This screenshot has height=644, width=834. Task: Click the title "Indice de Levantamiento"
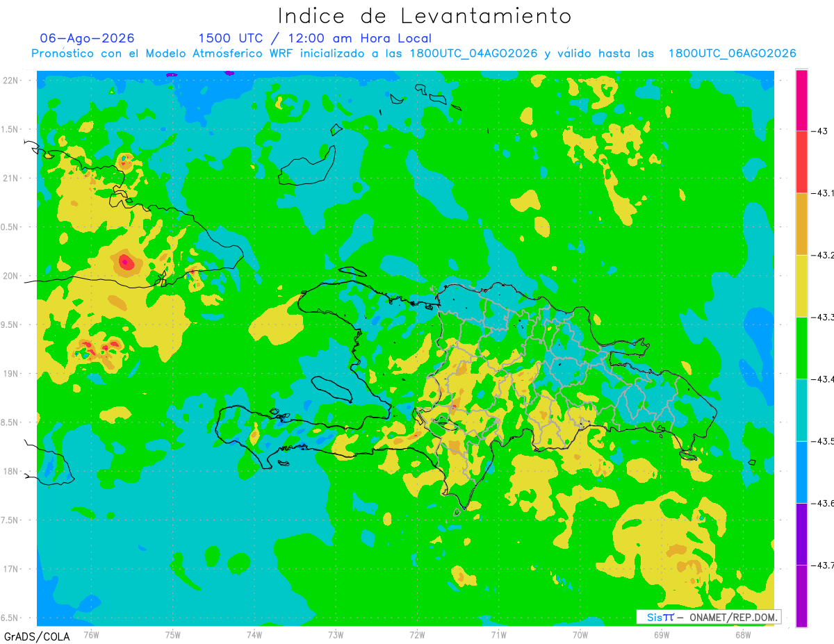coord(425,15)
